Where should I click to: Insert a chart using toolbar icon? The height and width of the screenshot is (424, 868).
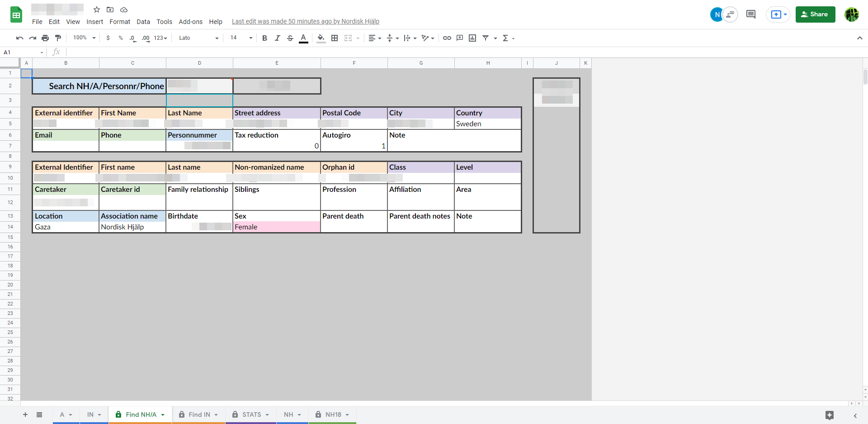coord(472,38)
